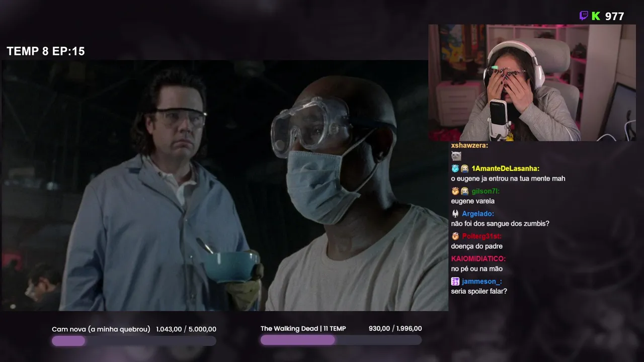
Task: Click the 930,00 / 1.996,00 goal amount
Action: pyautogui.click(x=395, y=329)
